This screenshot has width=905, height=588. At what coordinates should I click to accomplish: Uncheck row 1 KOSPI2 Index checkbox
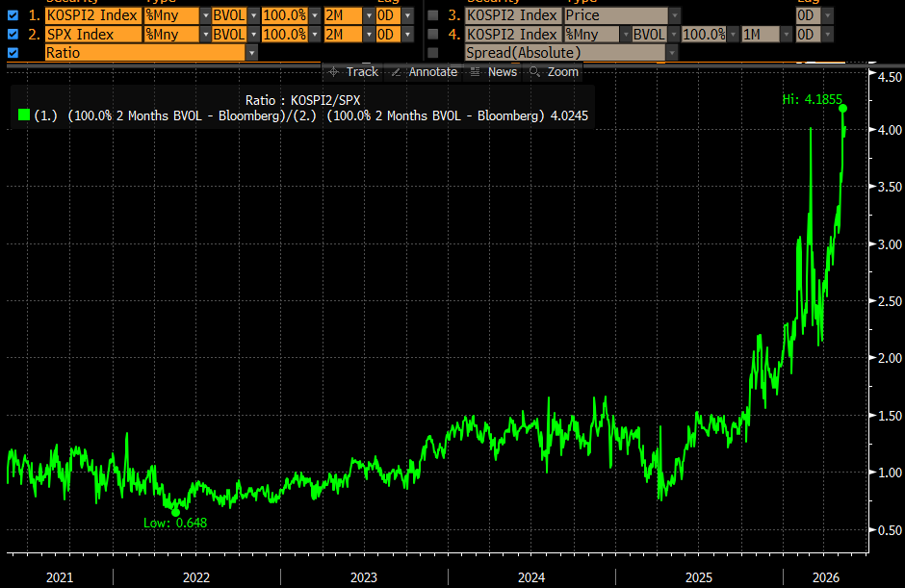pyautogui.click(x=13, y=15)
